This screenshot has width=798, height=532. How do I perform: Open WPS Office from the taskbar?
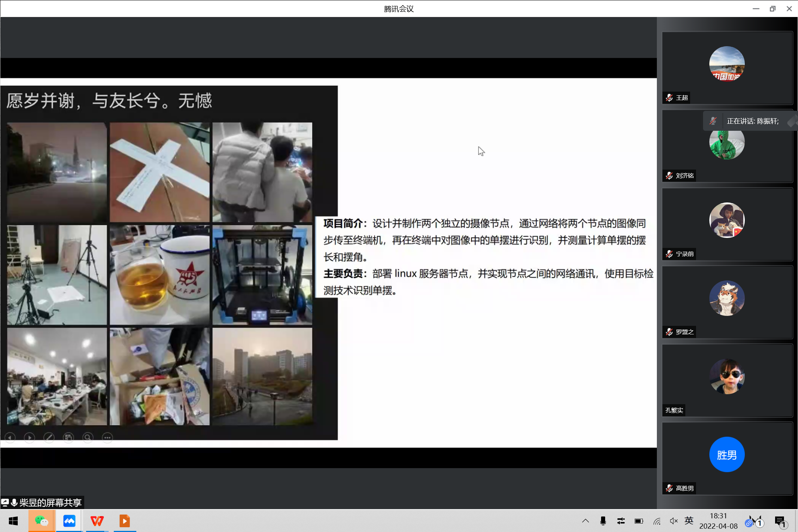[x=97, y=521]
